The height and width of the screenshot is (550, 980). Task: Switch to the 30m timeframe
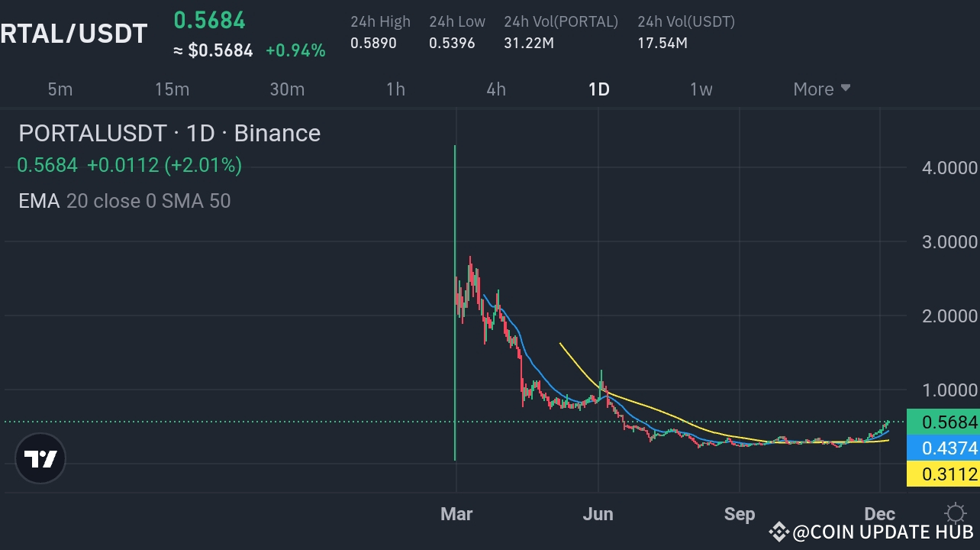coord(287,89)
